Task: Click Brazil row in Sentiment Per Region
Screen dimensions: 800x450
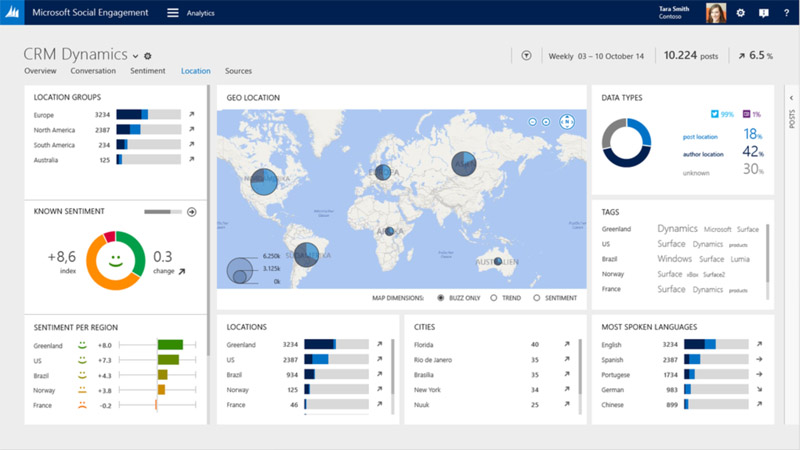Action: [115, 375]
